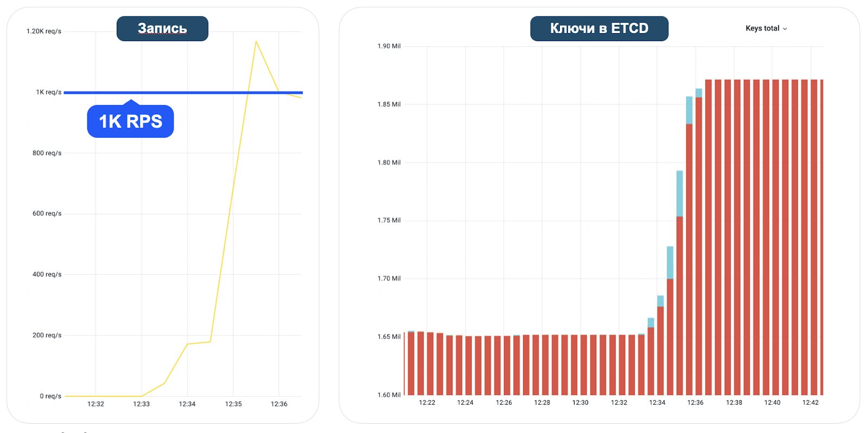Click the 600 req/s axis label

pos(47,214)
